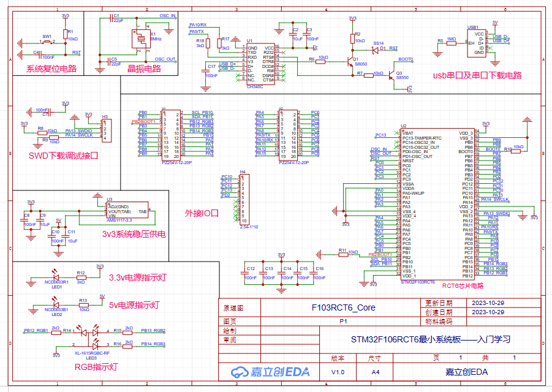The image size is (552, 392).
Task: Click the A4 size cell
Action: click(376, 372)
